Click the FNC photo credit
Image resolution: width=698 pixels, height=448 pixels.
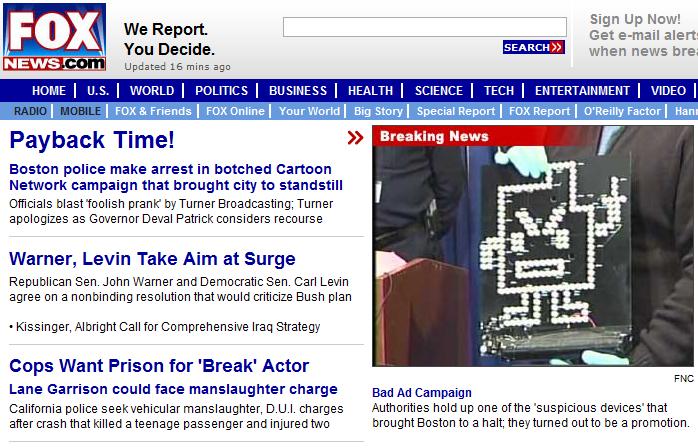point(684,379)
